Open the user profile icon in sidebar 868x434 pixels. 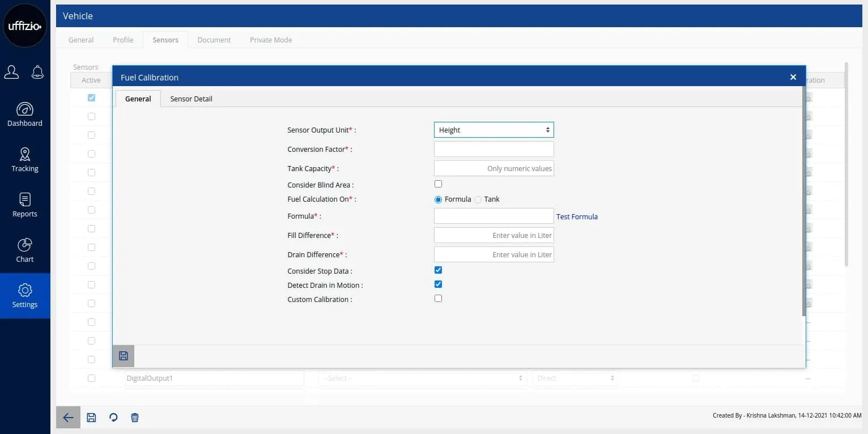tap(11, 72)
